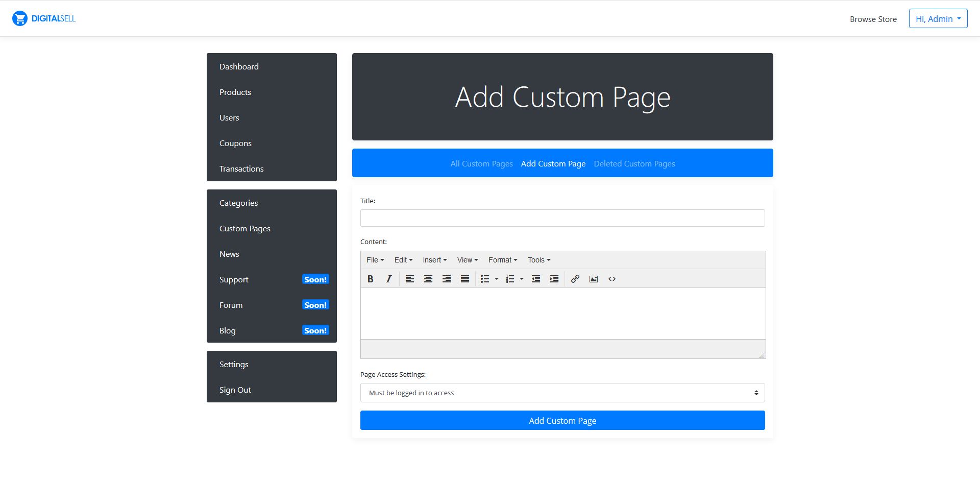Click the insert image icon
980x480 pixels.
594,279
